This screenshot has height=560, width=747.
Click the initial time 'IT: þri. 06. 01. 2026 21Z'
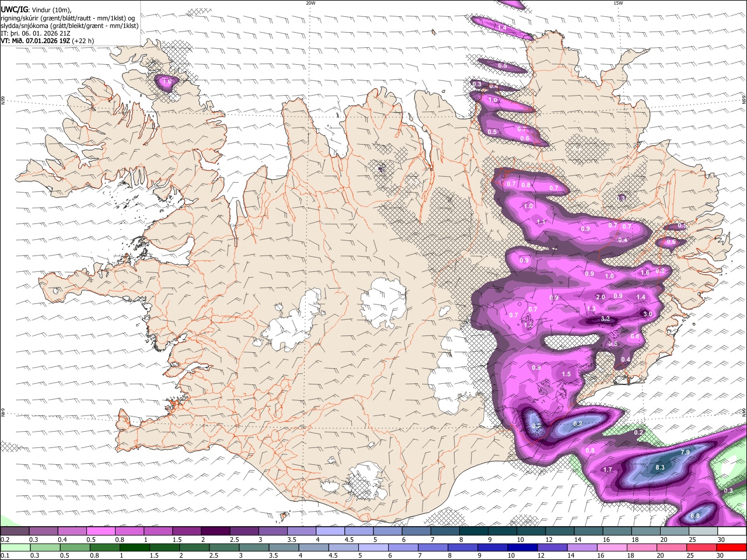click(x=36, y=33)
